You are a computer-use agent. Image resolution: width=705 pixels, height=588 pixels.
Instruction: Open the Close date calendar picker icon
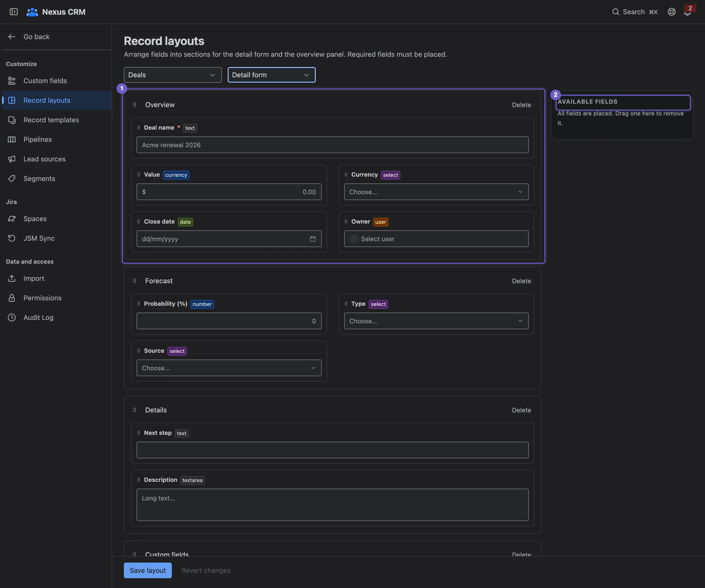(313, 239)
